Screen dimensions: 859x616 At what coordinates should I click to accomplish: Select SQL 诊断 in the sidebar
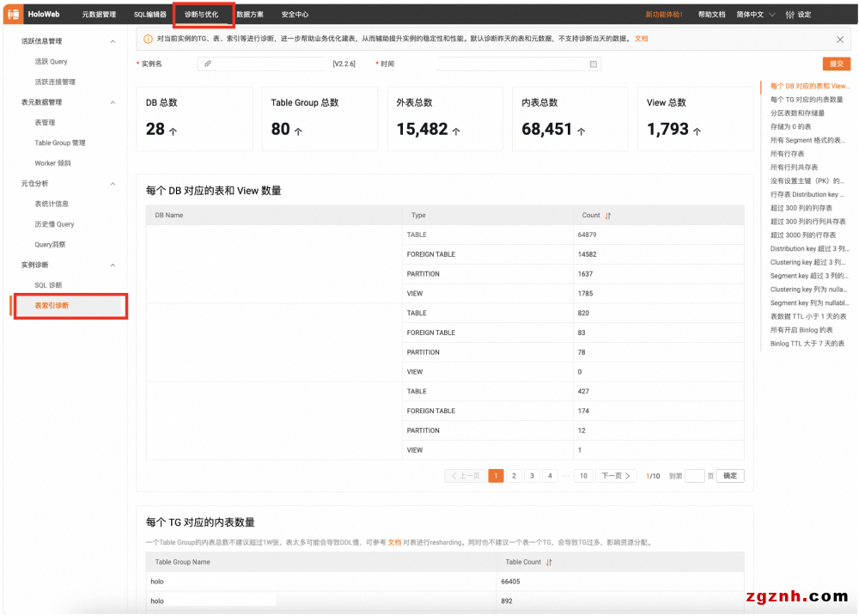tap(48, 285)
